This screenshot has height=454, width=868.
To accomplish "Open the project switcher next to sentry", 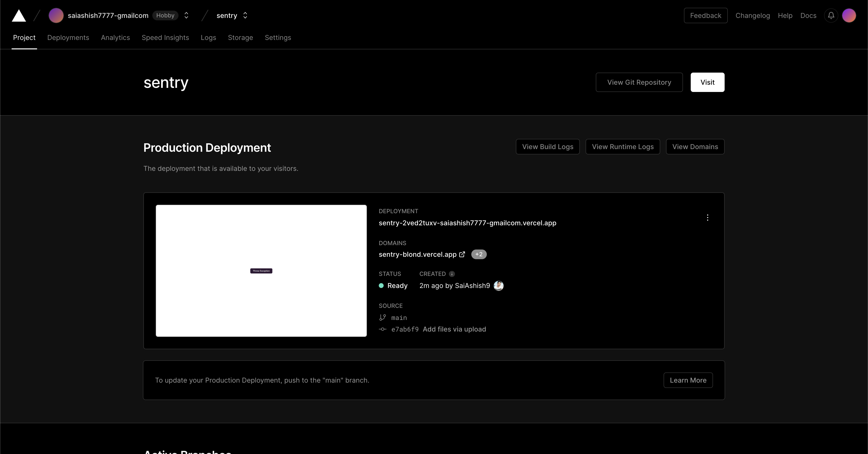I will point(246,15).
